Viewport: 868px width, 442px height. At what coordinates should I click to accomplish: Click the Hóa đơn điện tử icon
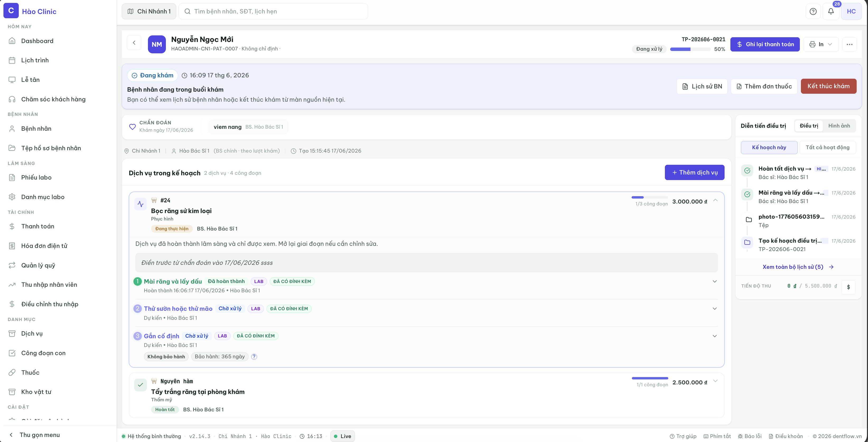12,246
